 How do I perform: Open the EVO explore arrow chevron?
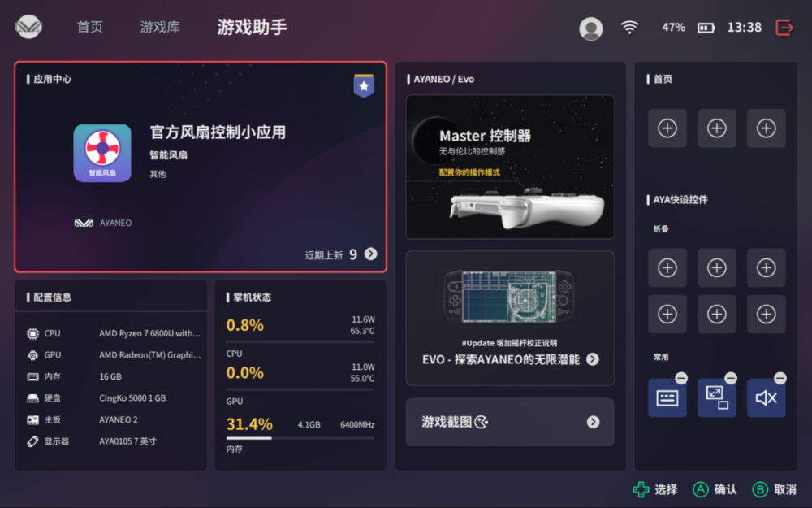[x=593, y=359]
